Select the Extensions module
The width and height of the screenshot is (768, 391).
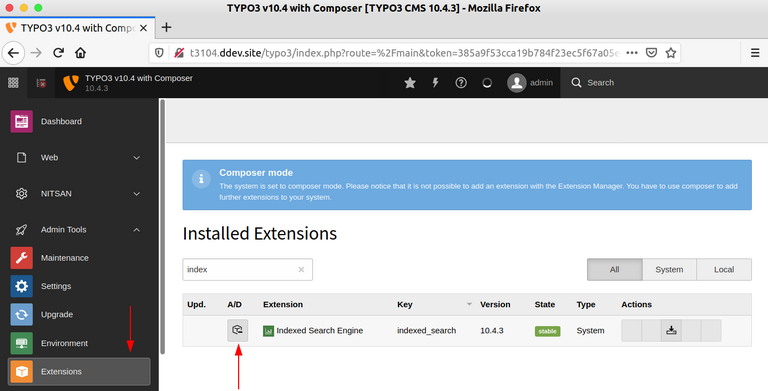point(78,371)
